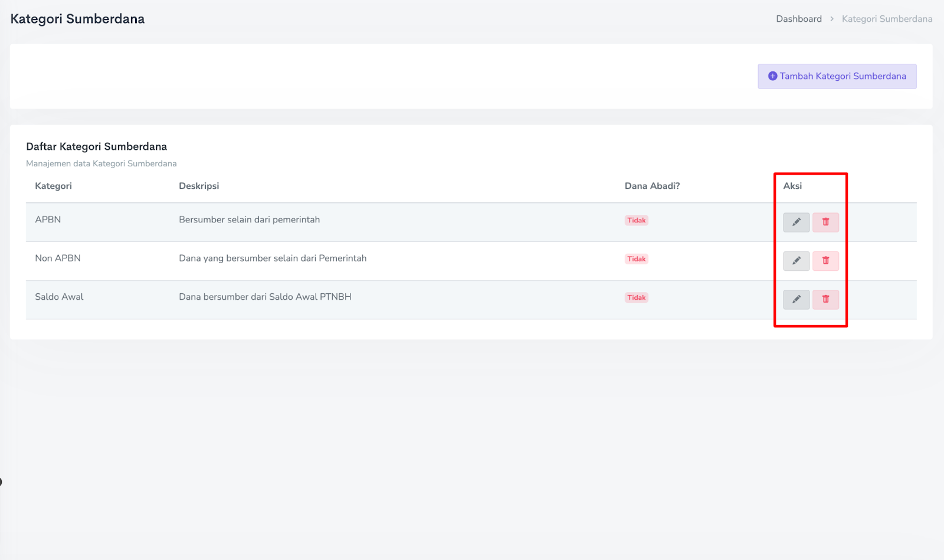
Task: Select the APBN category name cell
Action: [48, 220]
